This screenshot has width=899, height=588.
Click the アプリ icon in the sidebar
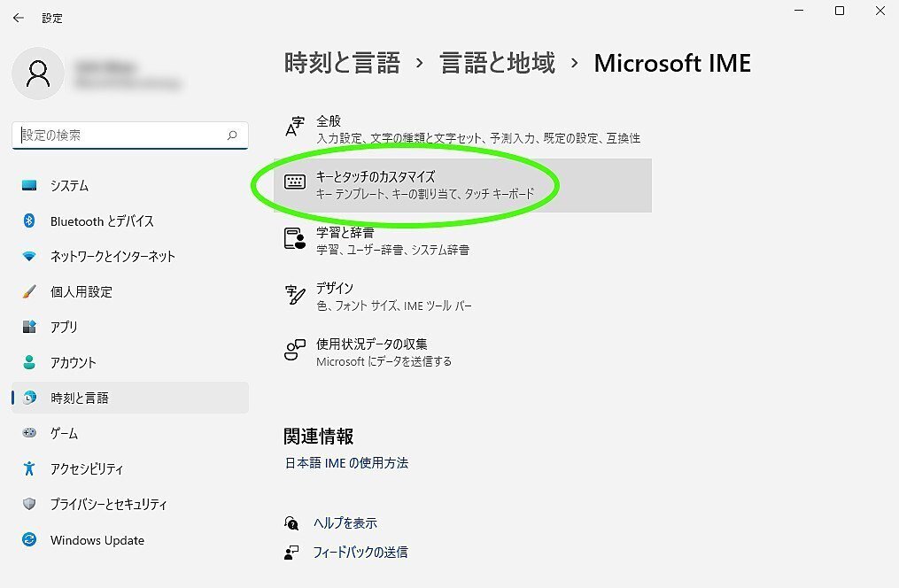(x=29, y=327)
